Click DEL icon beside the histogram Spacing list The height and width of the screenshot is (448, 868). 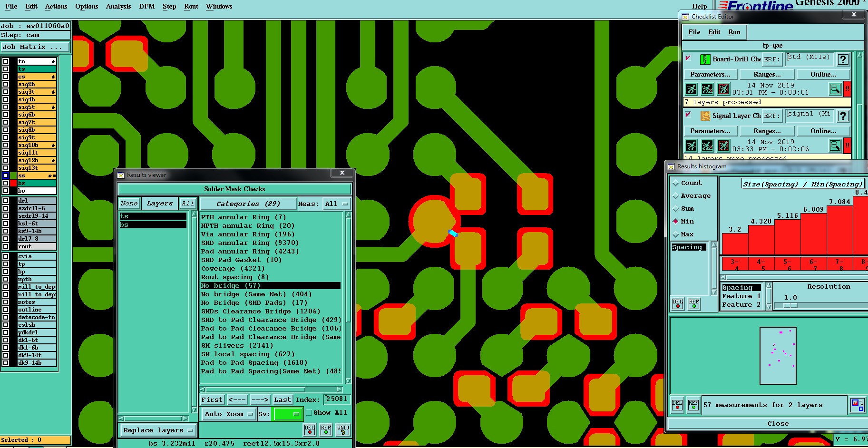(678, 303)
